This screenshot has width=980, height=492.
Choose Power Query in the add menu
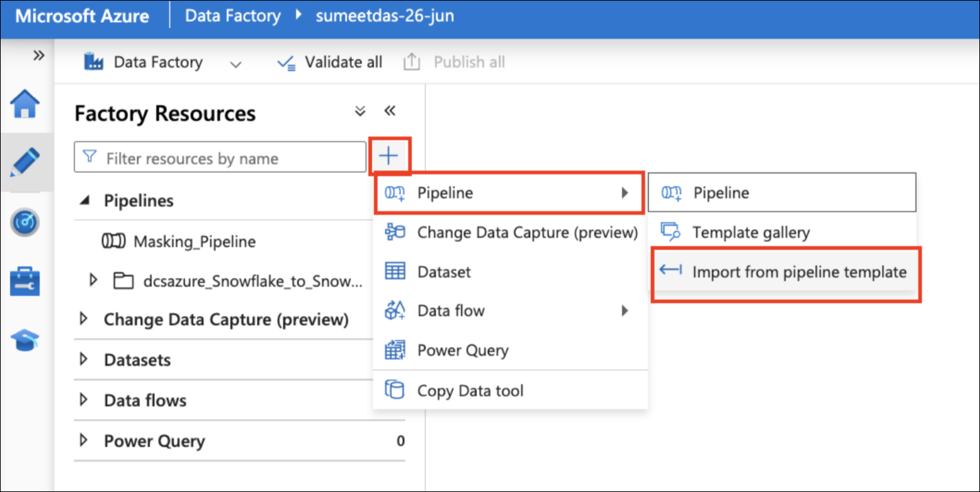pyautogui.click(x=509, y=350)
